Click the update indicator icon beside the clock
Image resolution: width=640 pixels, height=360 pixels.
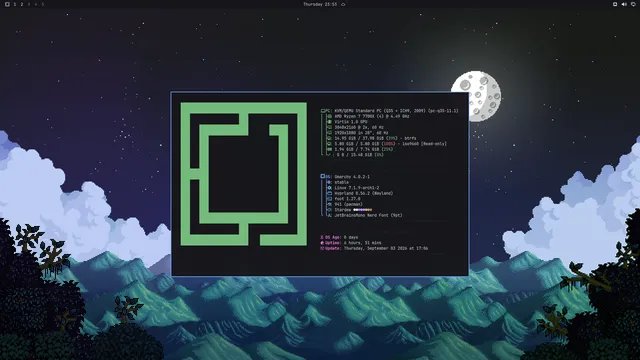343,4
